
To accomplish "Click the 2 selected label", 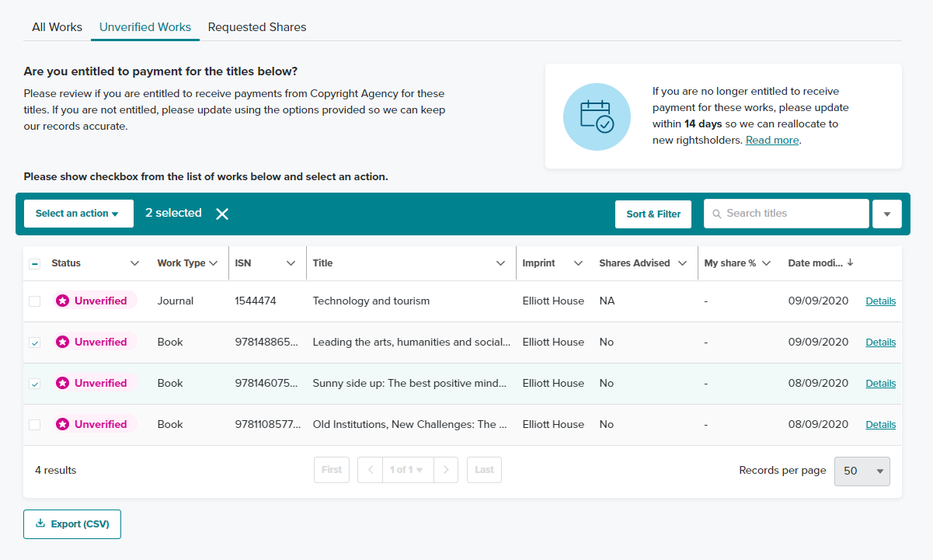I will click(x=173, y=213).
